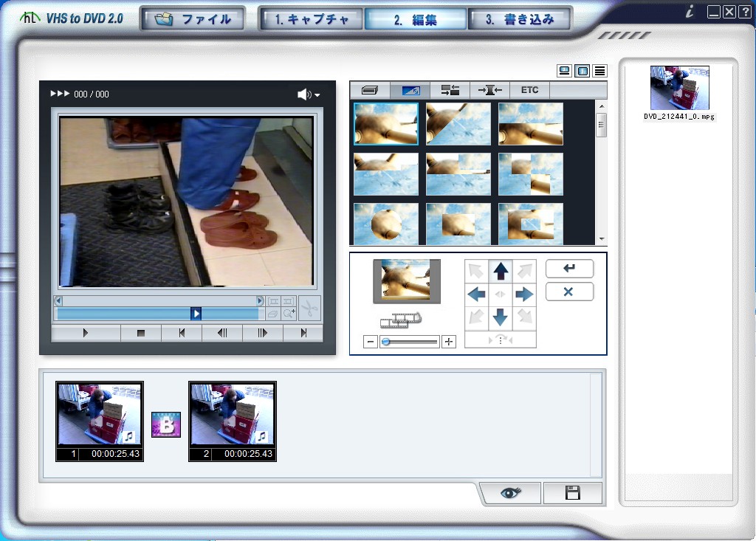
Task: Open the volume dropdown in the player
Action: (317, 95)
